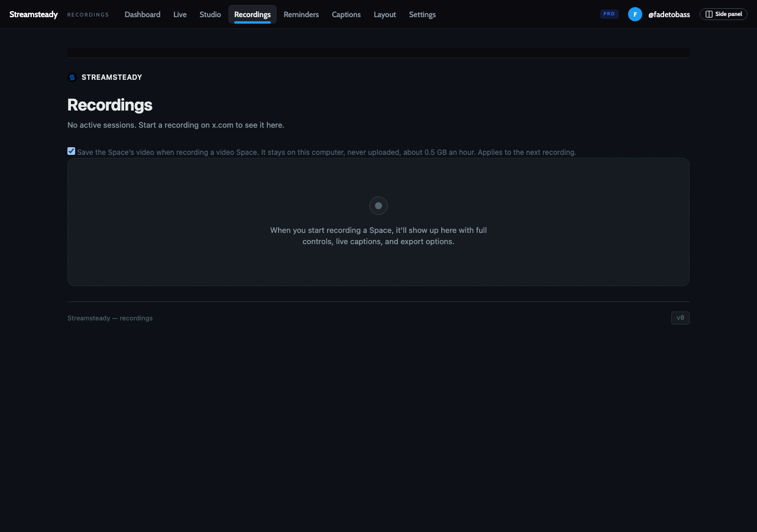Switch to the Captions tab
Image resolution: width=757 pixels, height=532 pixels.
click(x=346, y=14)
